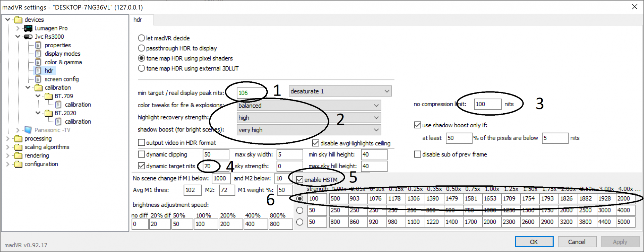Click the Panasonic -TV monitor icon
The height and width of the screenshot is (252, 644).
coord(28,130)
